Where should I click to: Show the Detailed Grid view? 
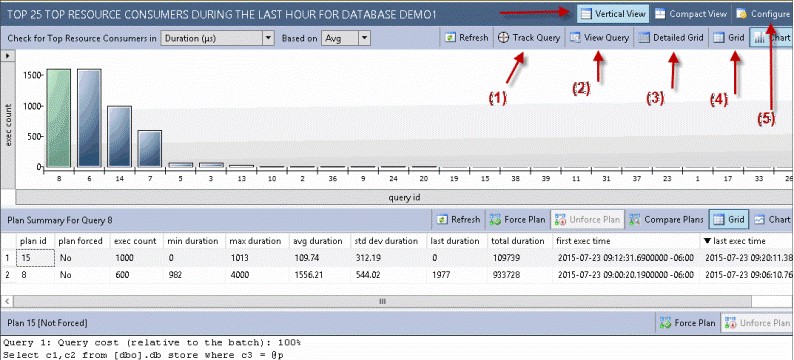tap(671, 37)
